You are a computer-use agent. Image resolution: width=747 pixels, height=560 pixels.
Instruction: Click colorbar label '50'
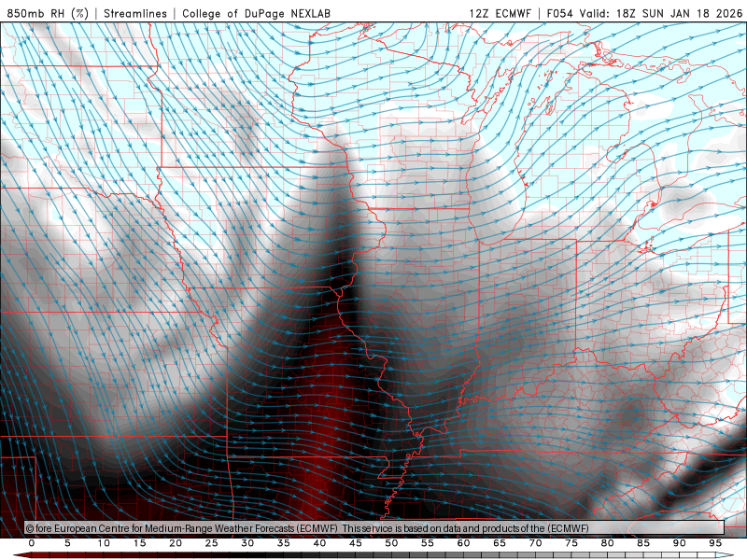click(391, 543)
